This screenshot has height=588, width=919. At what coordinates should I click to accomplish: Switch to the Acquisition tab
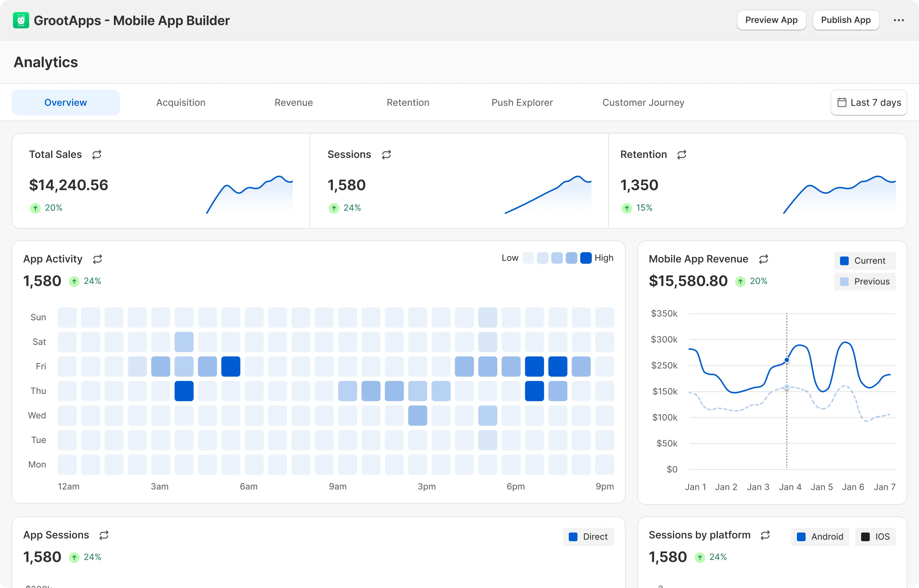(x=181, y=103)
